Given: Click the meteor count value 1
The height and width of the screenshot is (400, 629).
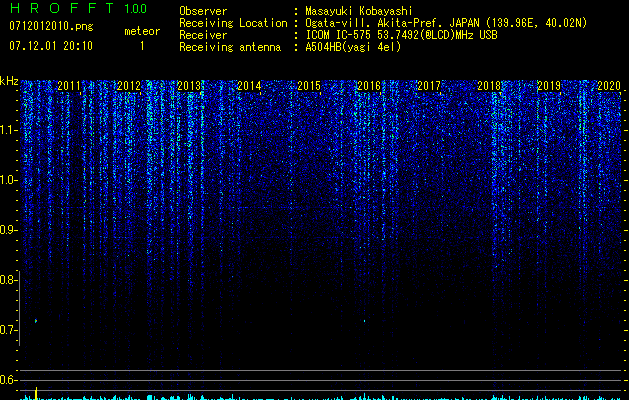Looking at the screenshot, I should tap(142, 46).
